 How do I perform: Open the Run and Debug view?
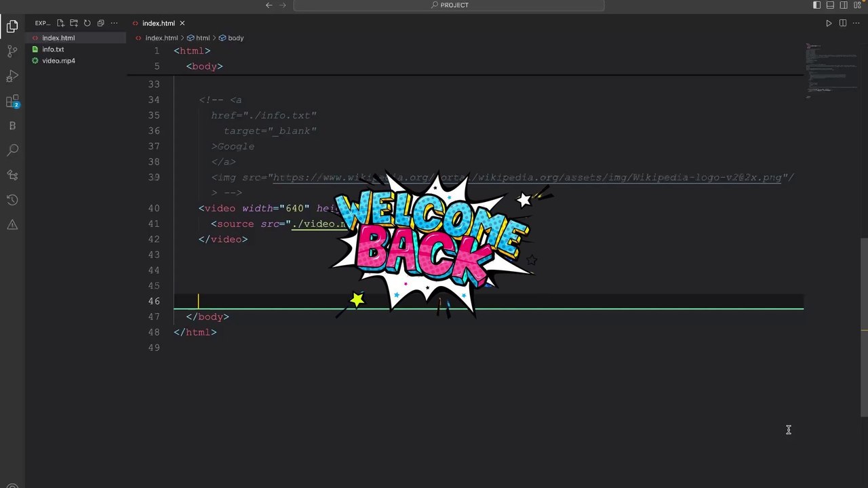point(12,77)
